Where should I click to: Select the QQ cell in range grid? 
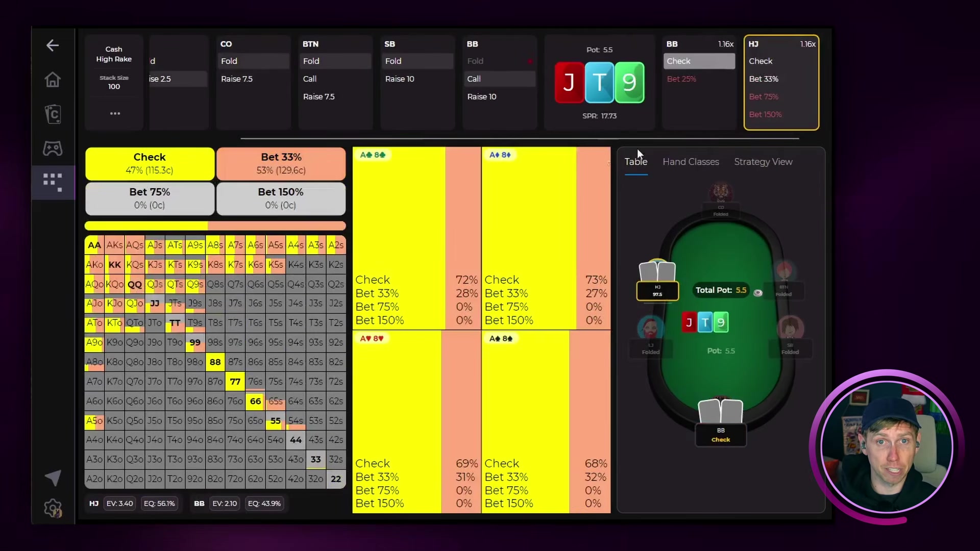click(x=135, y=284)
